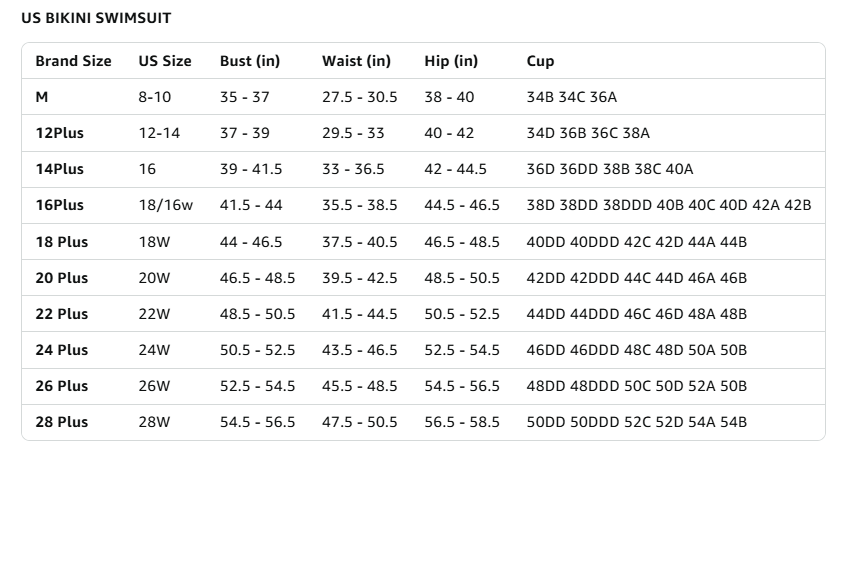Select the Bust (in) column header
The width and height of the screenshot is (843, 578).
250,61
